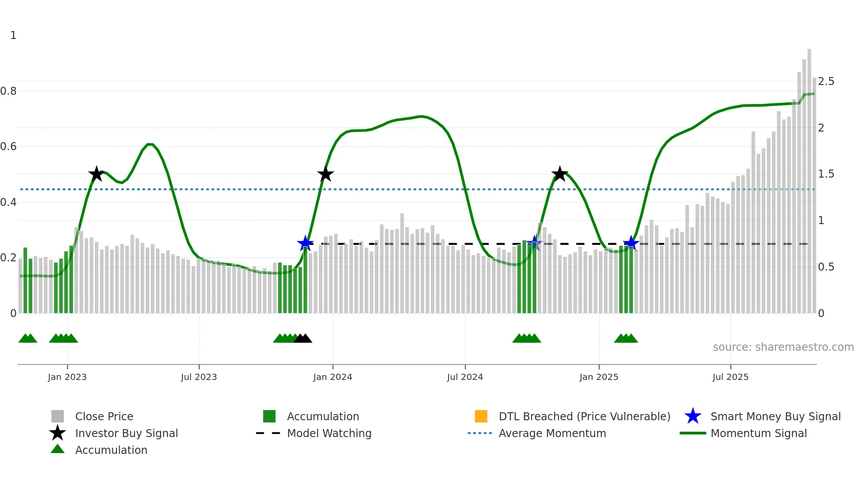The height and width of the screenshot is (488, 868).
Task: Click the black star marker after Jul 2024
Action: pyautogui.click(x=560, y=174)
